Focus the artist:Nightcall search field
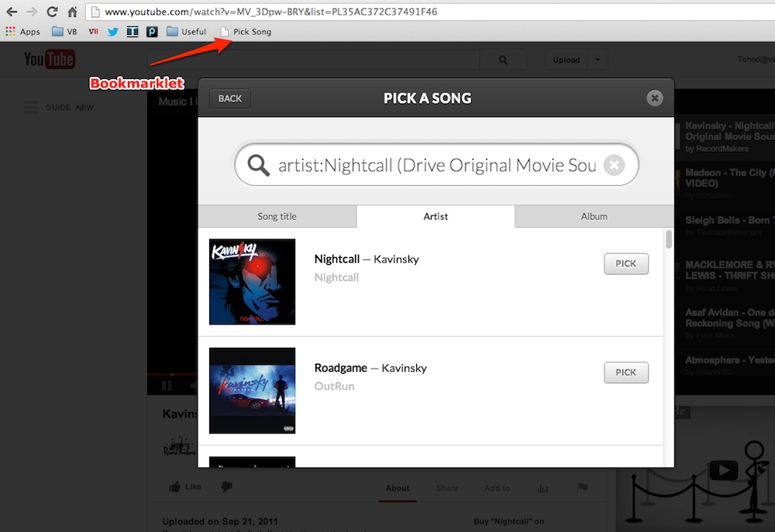775x532 pixels. (437, 165)
